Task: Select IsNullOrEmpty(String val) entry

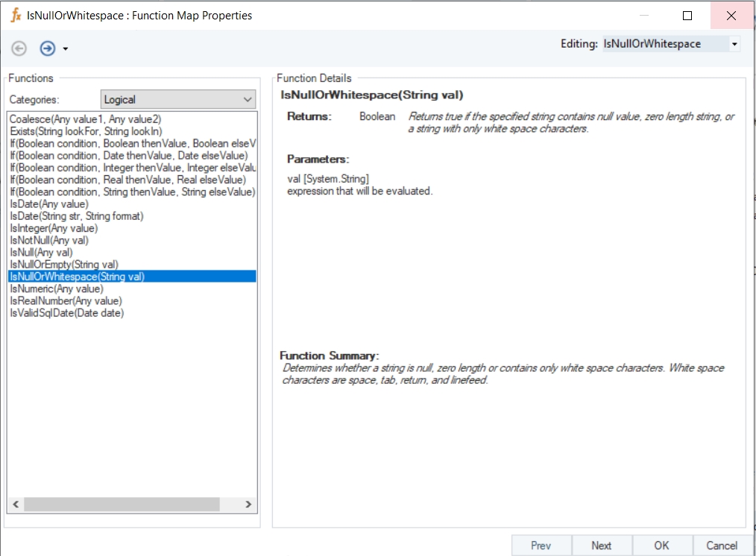Action: point(64,265)
